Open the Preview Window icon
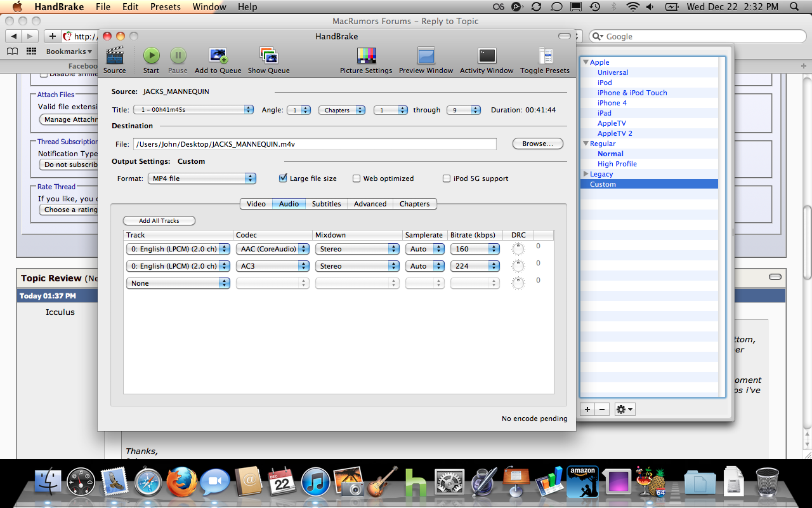Image resolution: width=812 pixels, height=508 pixels. [426, 56]
